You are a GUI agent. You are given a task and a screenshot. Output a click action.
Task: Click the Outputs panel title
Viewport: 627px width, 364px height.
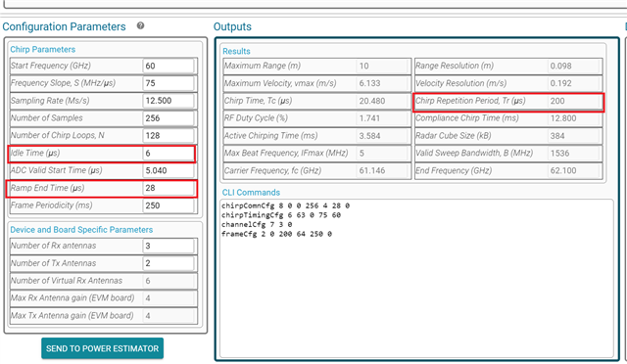232,26
